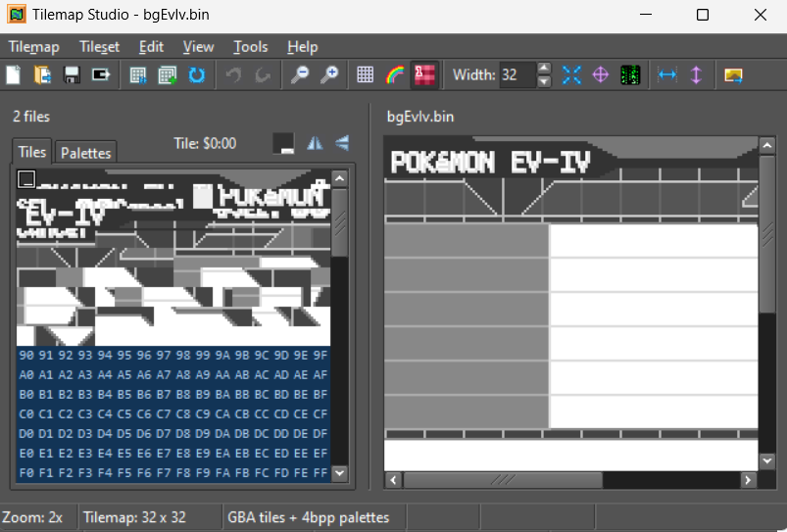This screenshot has width=787, height=532.
Task: Open the Tilemap menu
Action: (x=33, y=46)
